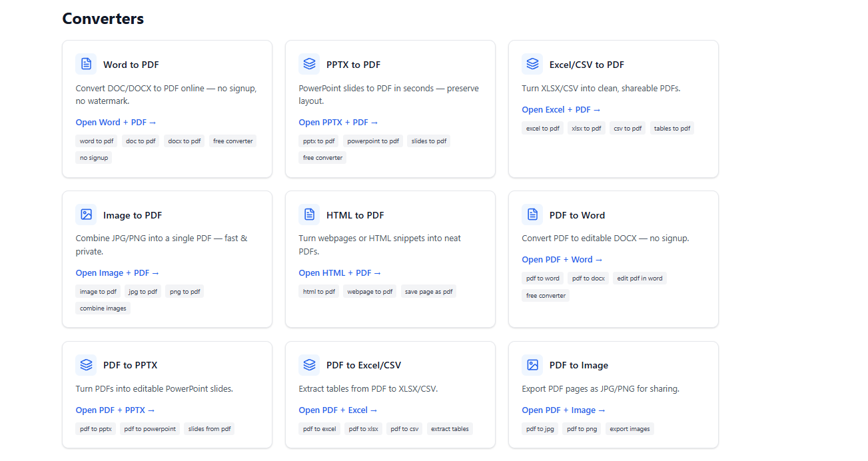Click the 'combine images' tag

[x=103, y=308]
